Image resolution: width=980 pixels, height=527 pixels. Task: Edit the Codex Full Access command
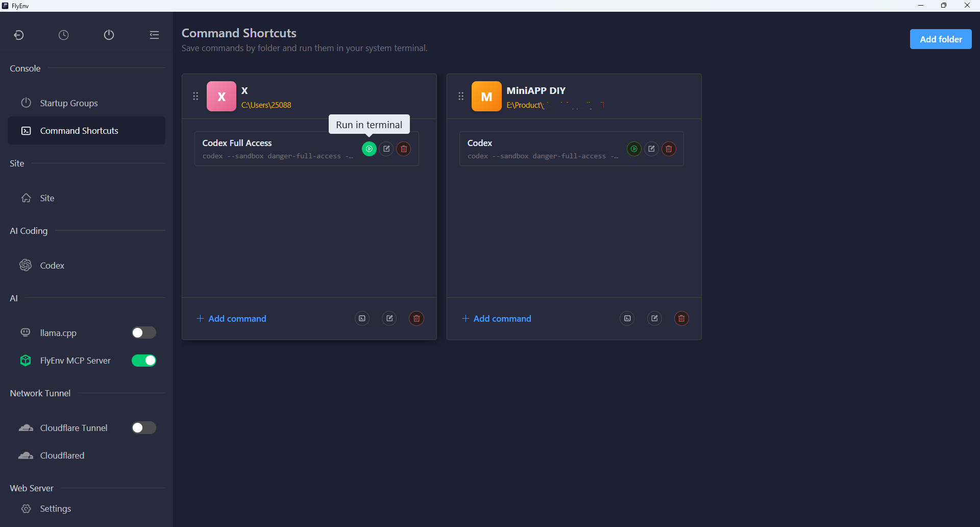point(386,149)
